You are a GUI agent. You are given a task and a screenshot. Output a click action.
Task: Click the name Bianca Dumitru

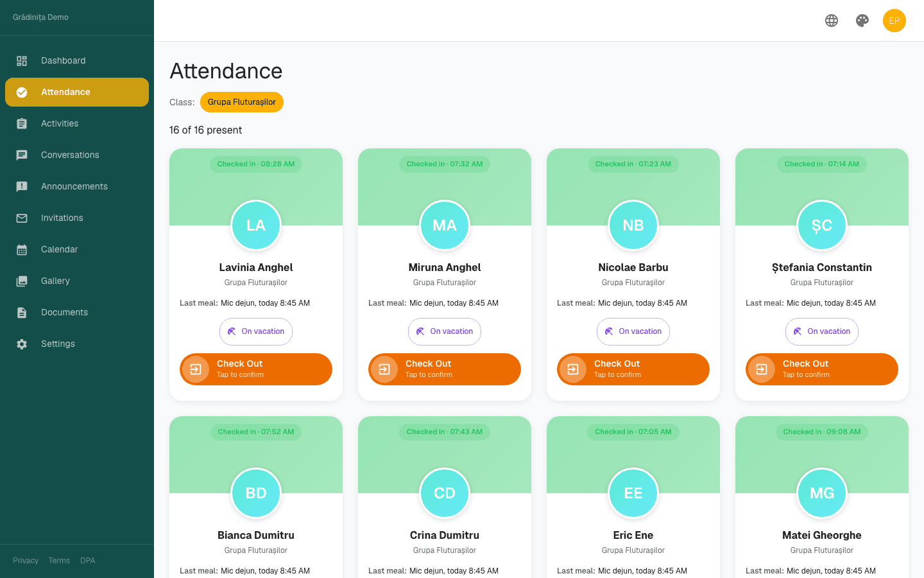tap(256, 536)
